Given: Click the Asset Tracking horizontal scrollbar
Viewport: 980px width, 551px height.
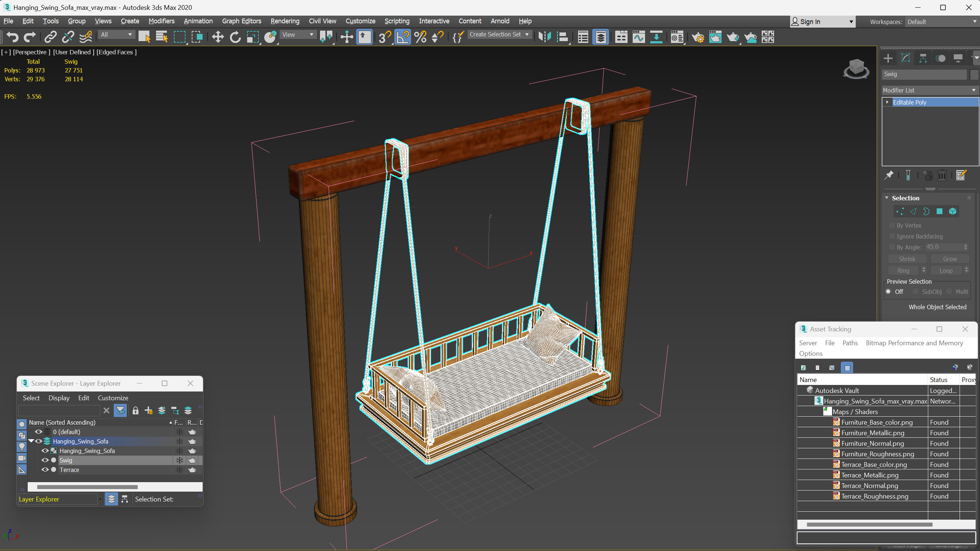Looking at the screenshot, I should pos(869,524).
